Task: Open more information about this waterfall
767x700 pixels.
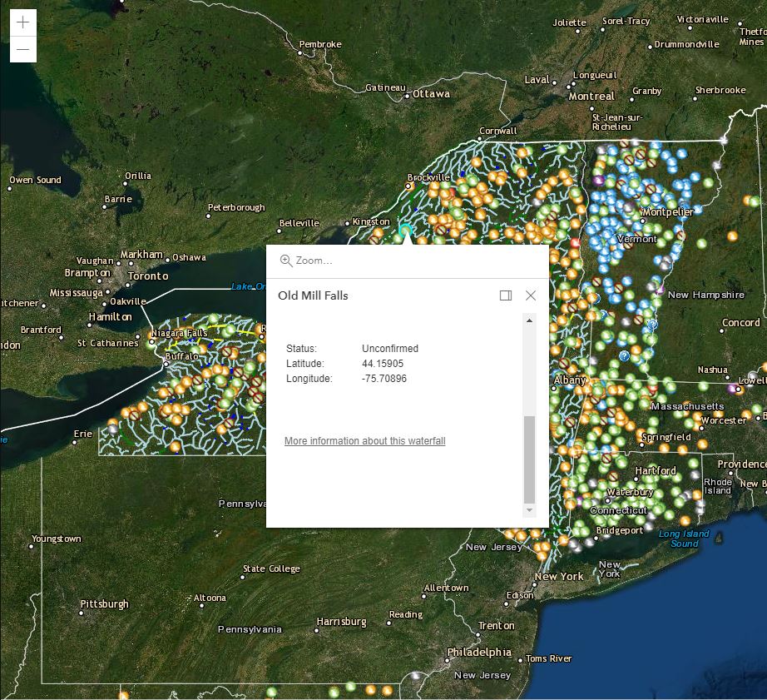Action: (364, 441)
